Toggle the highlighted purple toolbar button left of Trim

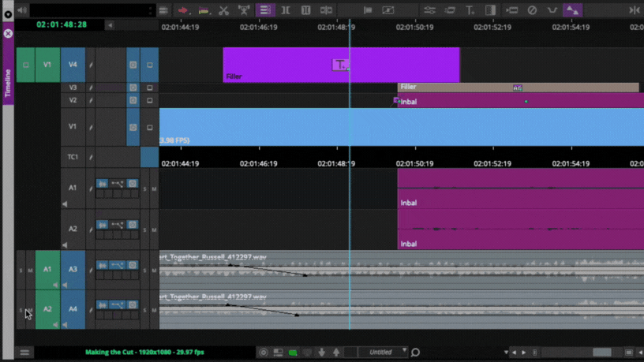tap(265, 10)
